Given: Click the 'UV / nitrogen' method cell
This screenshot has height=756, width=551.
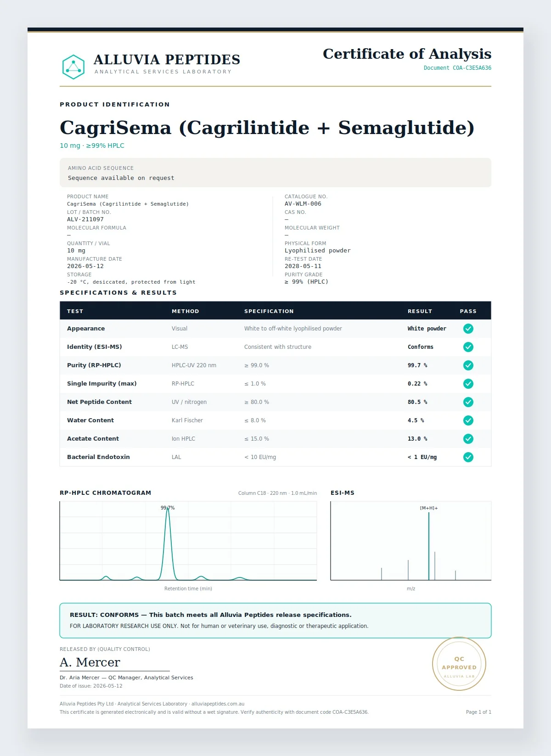Looking at the screenshot, I should [x=189, y=402].
